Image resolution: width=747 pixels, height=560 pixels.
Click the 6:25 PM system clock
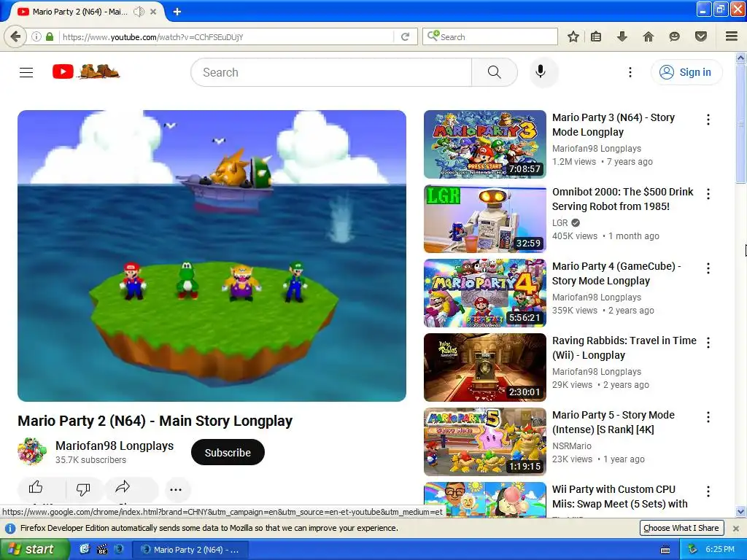coord(720,549)
